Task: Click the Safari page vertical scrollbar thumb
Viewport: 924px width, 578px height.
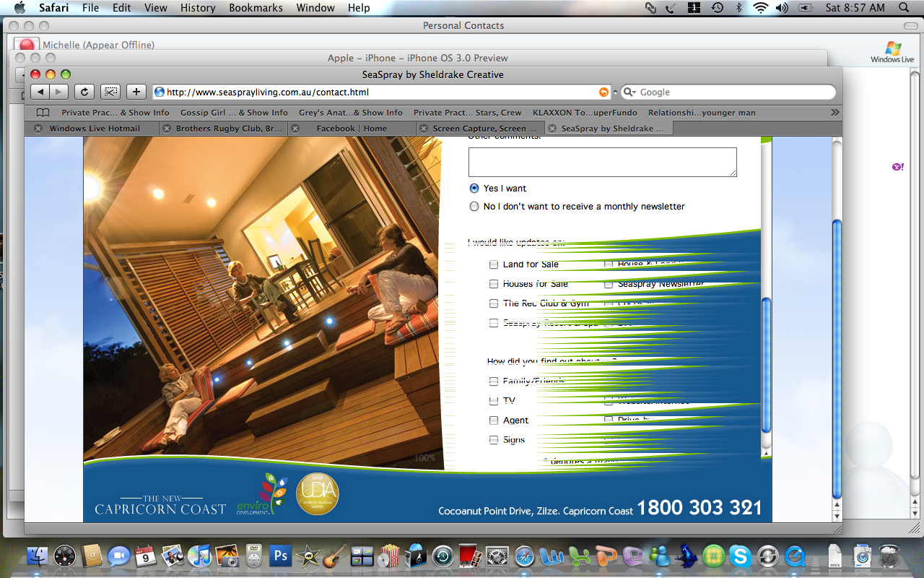Action: coord(837,358)
